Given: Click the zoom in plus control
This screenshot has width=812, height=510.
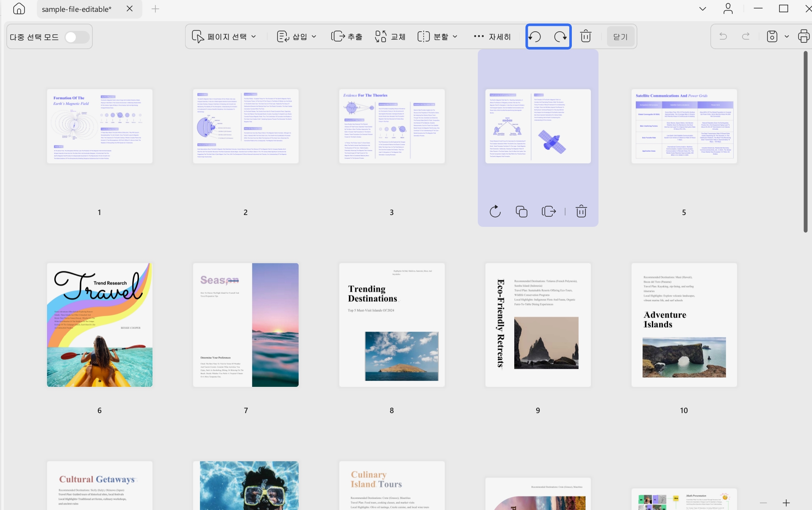Looking at the screenshot, I should [786, 503].
